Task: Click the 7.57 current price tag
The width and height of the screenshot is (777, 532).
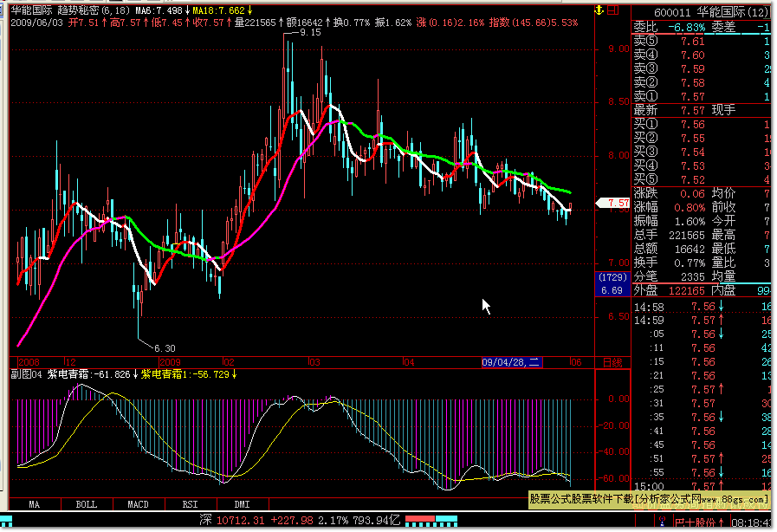Action: coord(613,203)
